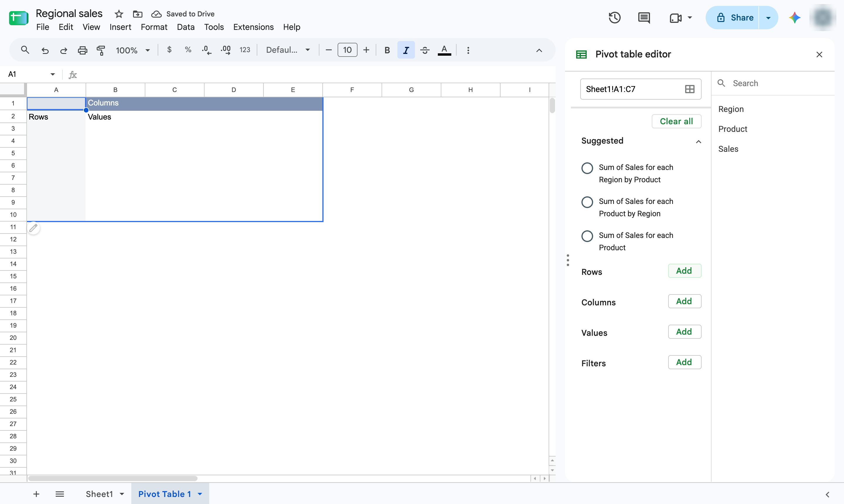Viewport: 844px width, 504px height.
Task: Toggle Bold formatting
Action: [387, 50]
